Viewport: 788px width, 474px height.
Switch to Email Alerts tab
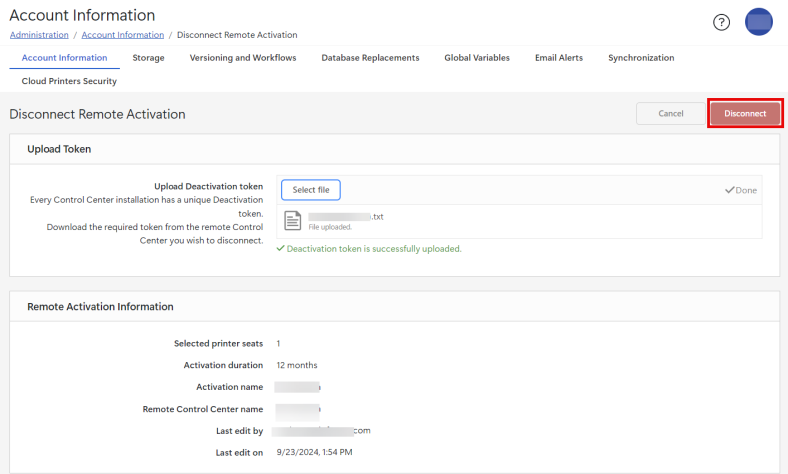coord(559,58)
